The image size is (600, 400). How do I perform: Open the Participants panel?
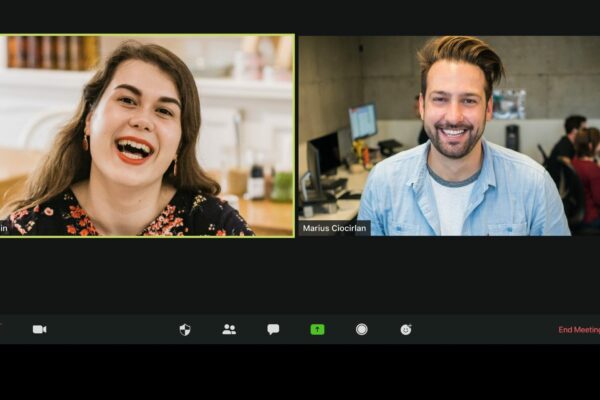click(229, 329)
